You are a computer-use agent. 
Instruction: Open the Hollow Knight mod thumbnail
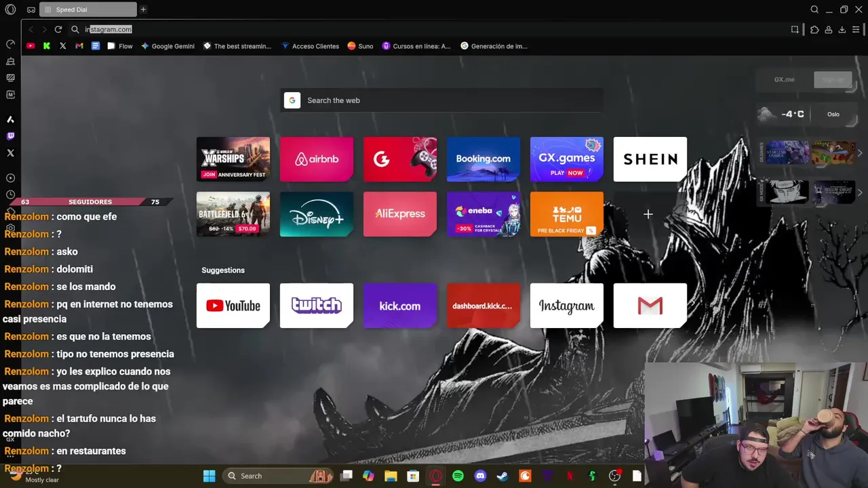point(834,192)
